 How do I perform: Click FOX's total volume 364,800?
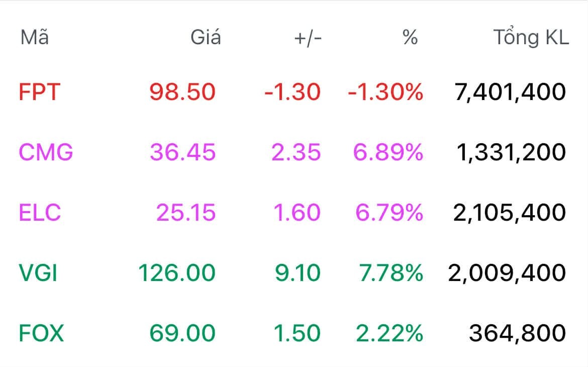(x=517, y=333)
